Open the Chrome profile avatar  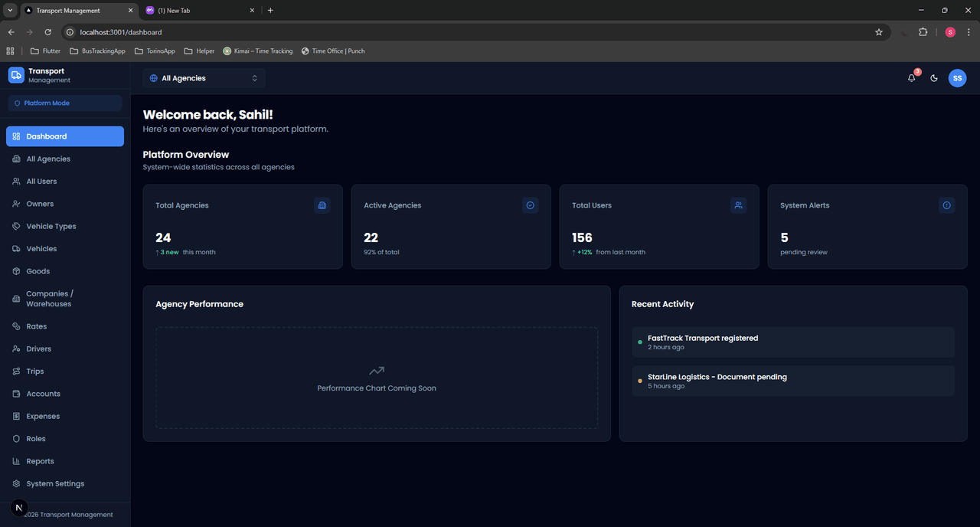(x=950, y=32)
